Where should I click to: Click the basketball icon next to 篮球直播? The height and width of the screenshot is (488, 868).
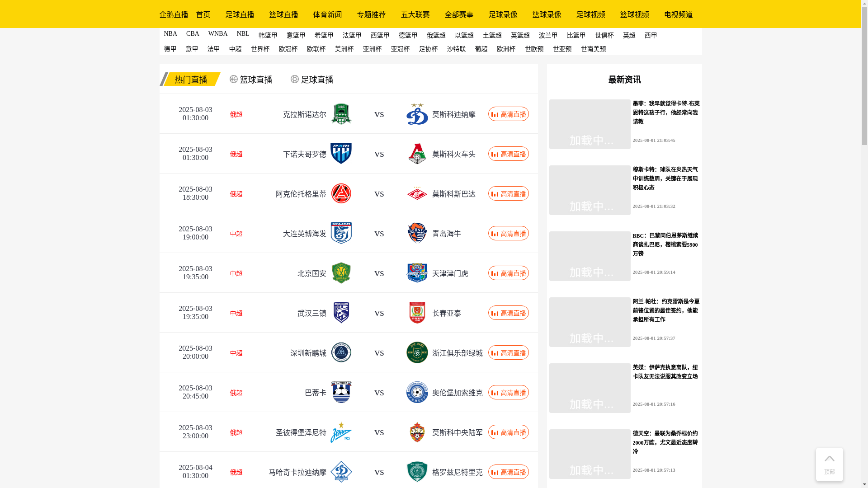(233, 79)
